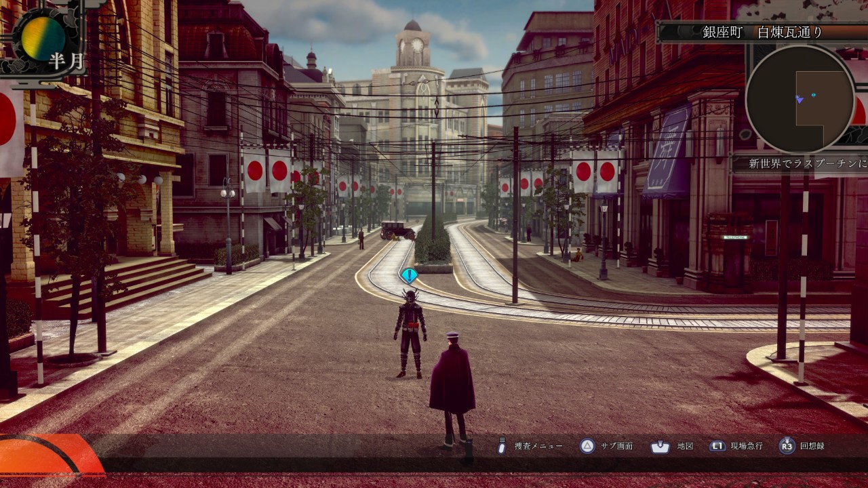Select 現場急行 fast travel

click(747, 446)
